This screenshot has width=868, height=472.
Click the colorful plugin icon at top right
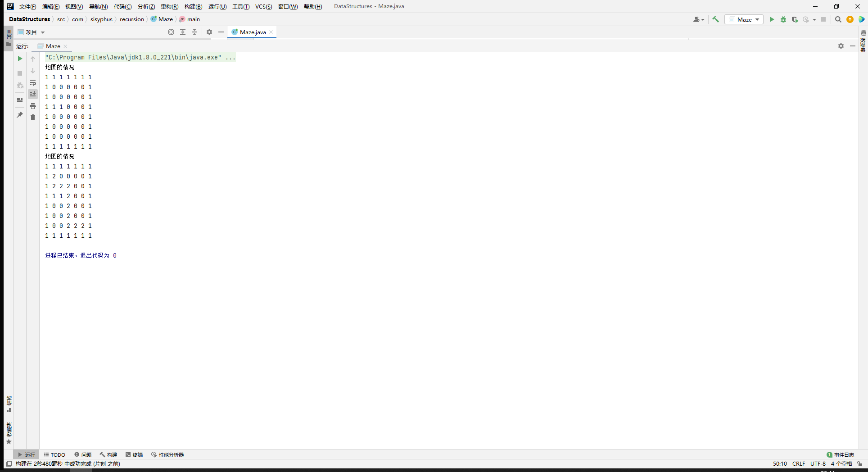click(861, 19)
